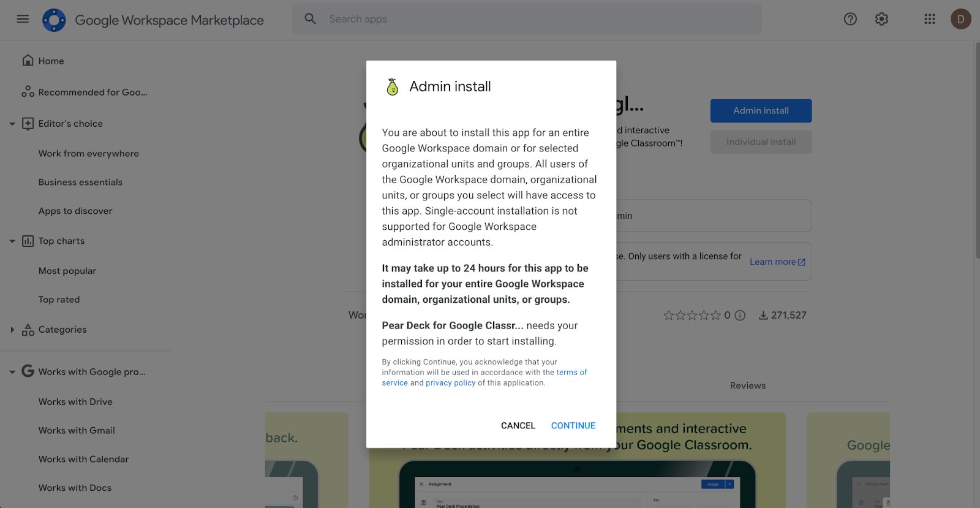The width and height of the screenshot is (980, 508).
Task: Click the Individual install button
Action: [761, 142]
